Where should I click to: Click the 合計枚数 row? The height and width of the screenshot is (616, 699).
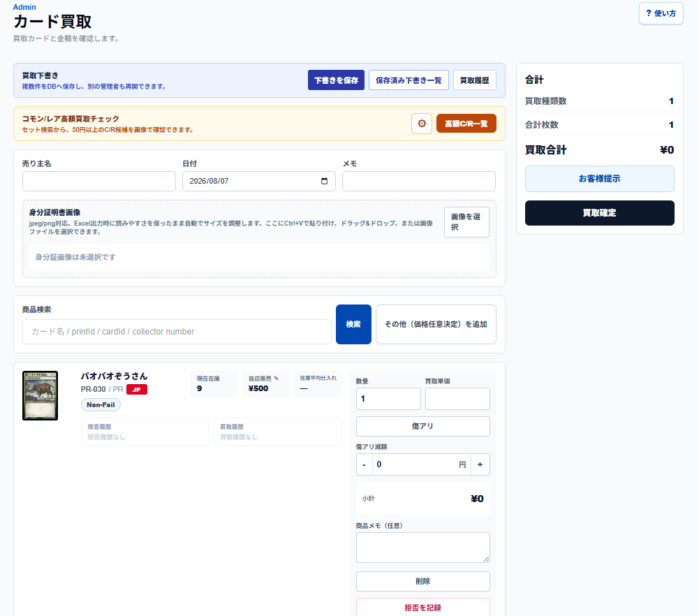[600, 125]
